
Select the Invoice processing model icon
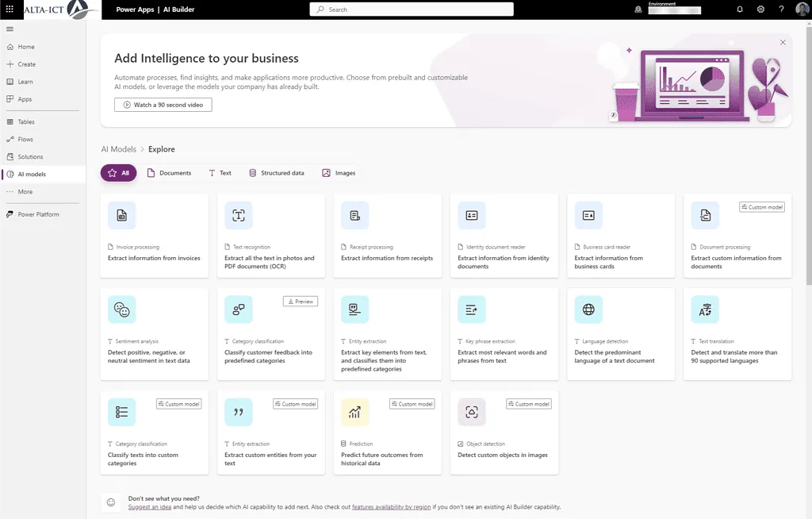(121, 215)
